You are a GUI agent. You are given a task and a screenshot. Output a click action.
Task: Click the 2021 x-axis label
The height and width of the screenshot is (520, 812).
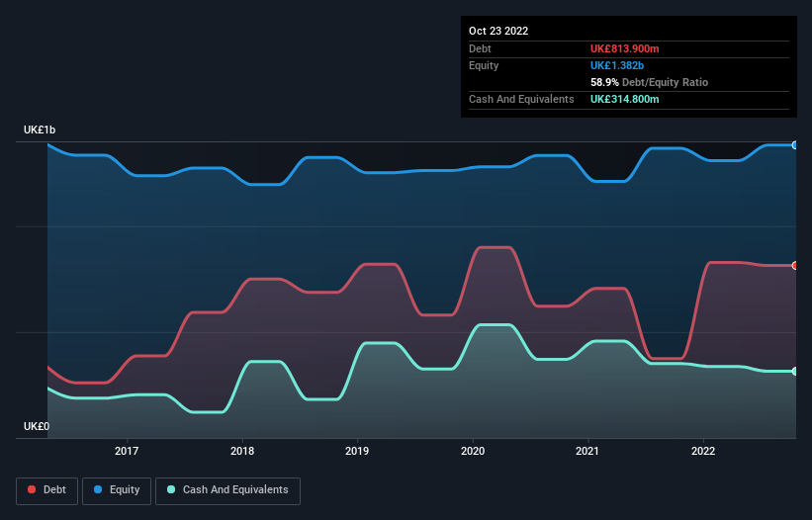[587, 451]
